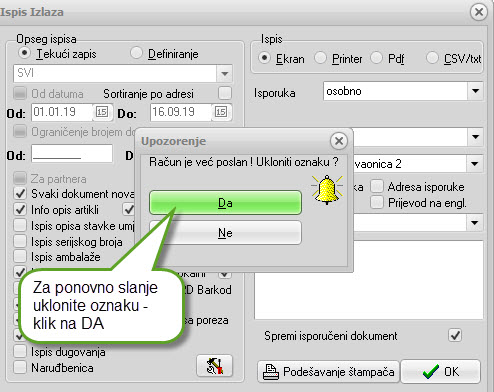Close the Ispis Izlaza window
The height and width of the screenshot is (392, 494).
tap(479, 12)
